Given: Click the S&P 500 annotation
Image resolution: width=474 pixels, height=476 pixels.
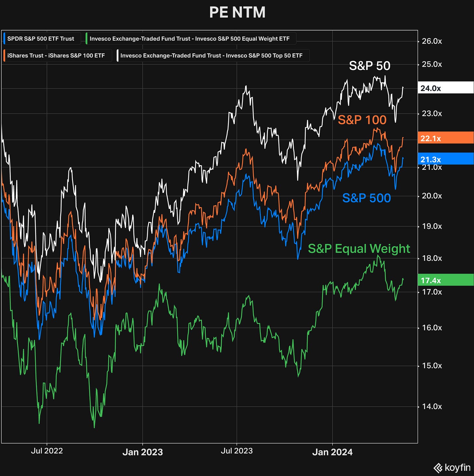Looking at the screenshot, I should coord(367,198).
